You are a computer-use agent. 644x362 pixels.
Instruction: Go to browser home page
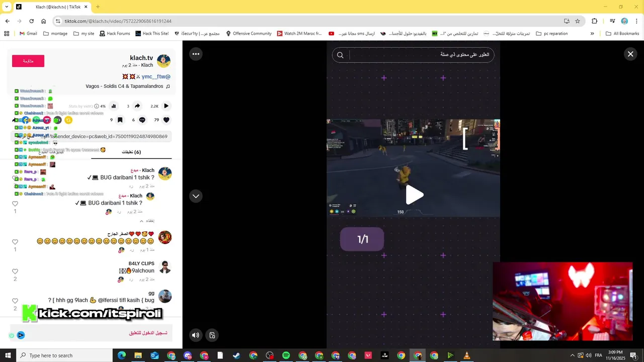[43, 21]
